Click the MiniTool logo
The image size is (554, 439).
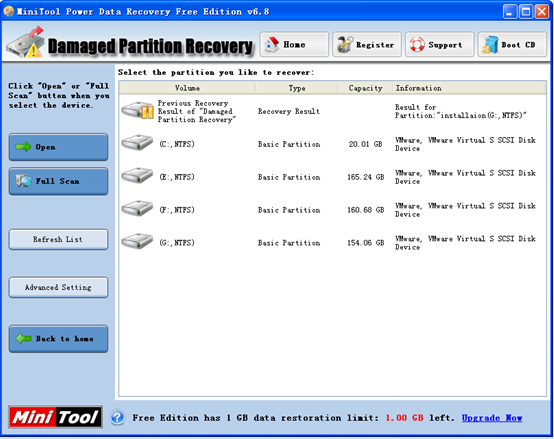[55, 417]
